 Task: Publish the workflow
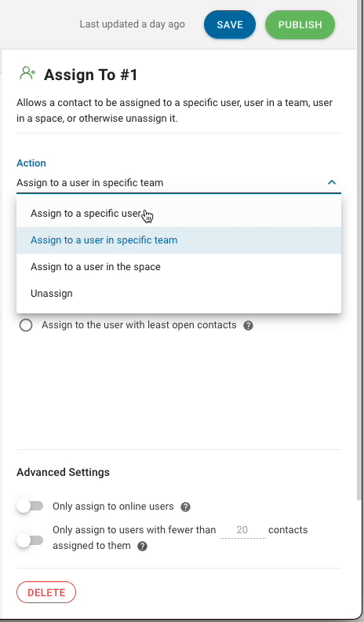(x=300, y=24)
